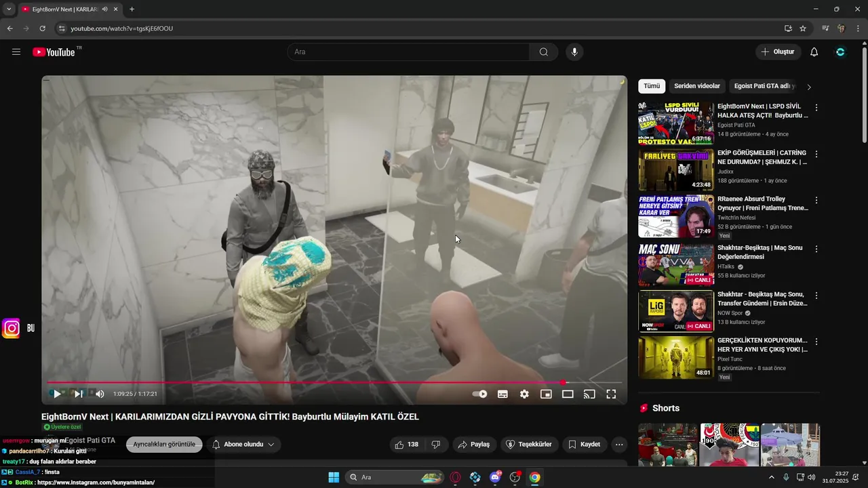Dislike this video
The image size is (868, 488).
(x=436, y=445)
